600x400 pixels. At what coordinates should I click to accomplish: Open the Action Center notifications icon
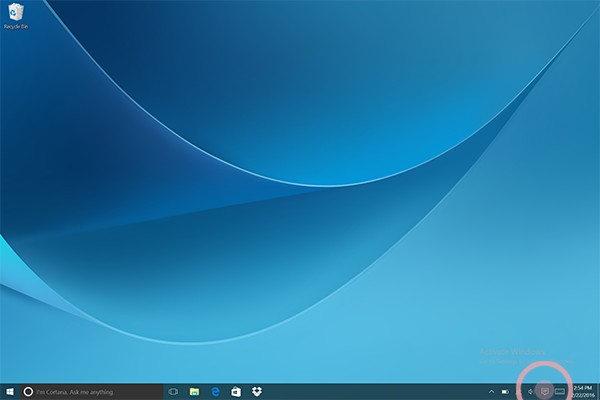pyautogui.click(x=545, y=391)
